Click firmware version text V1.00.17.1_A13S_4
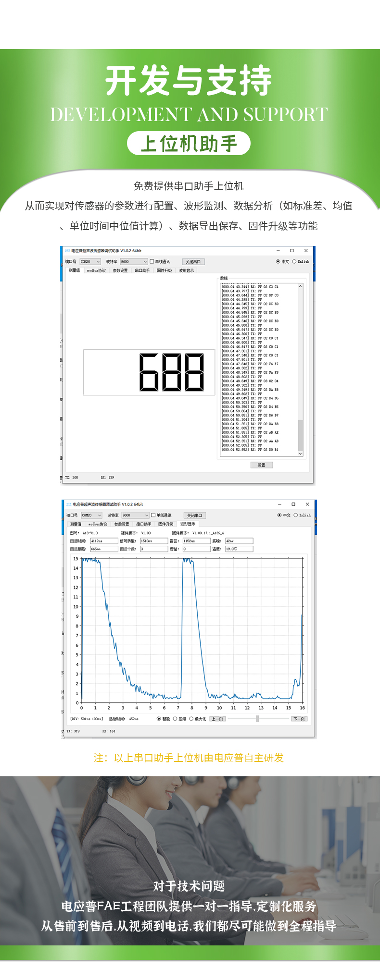The image size is (380, 980). pos(208,533)
